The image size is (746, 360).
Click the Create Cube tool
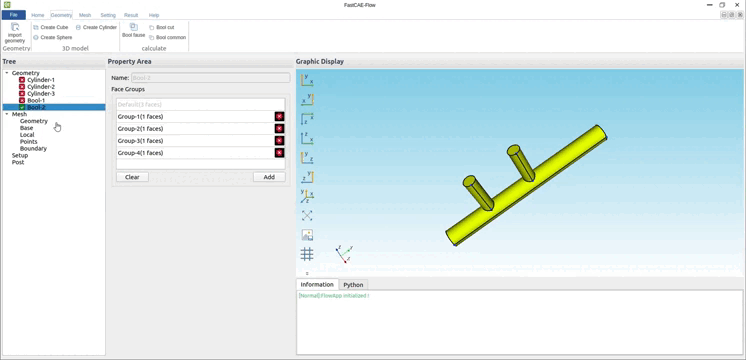(51, 28)
